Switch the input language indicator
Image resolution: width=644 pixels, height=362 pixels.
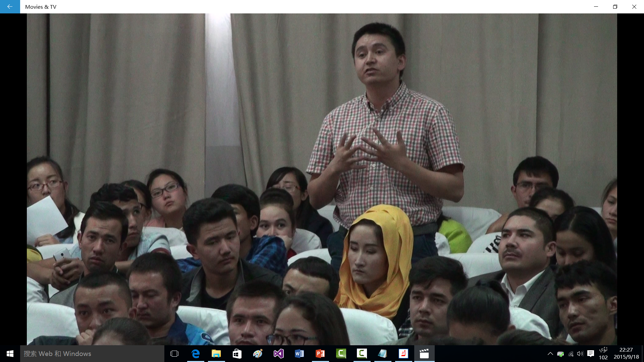pyautogui.click(x=603, y=354)
